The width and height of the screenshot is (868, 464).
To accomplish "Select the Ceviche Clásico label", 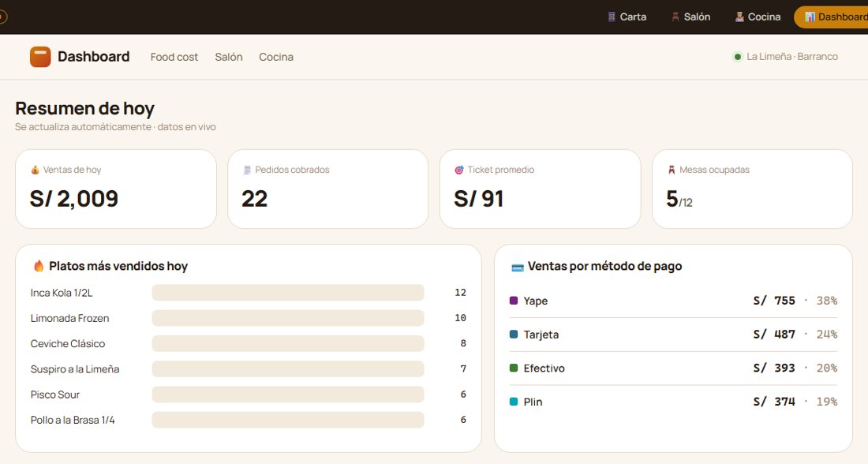I will point(68,344).
